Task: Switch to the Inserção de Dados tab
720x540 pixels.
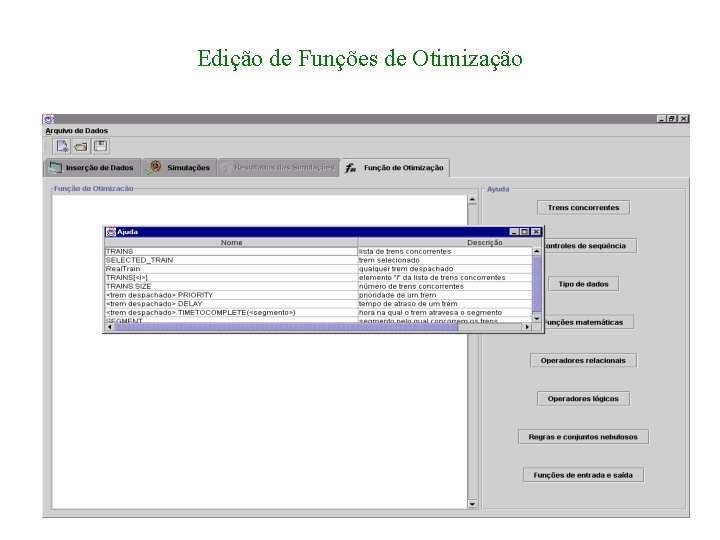Action: [x=92, y=168]
